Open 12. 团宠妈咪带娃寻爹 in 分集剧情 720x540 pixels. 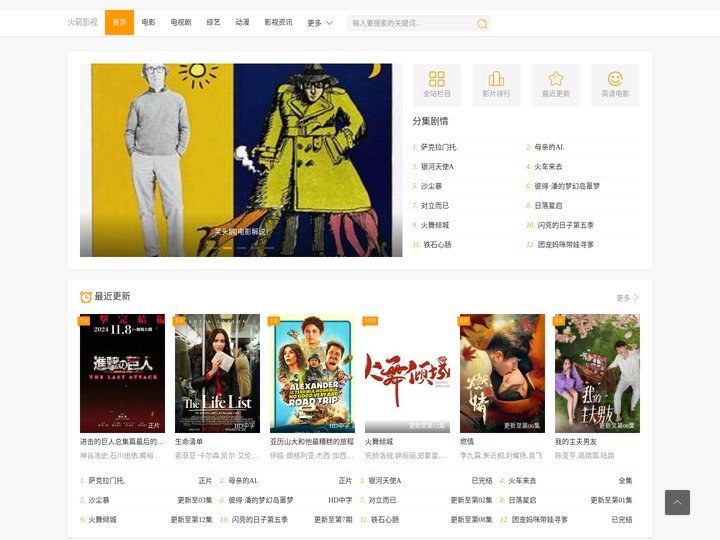(560, 245)
